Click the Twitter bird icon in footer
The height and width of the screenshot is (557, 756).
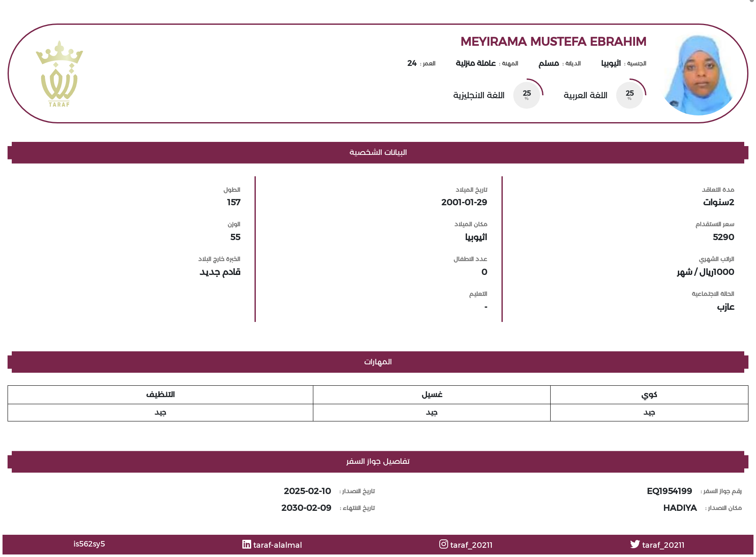pyautogui.click(x=635, y=544)
